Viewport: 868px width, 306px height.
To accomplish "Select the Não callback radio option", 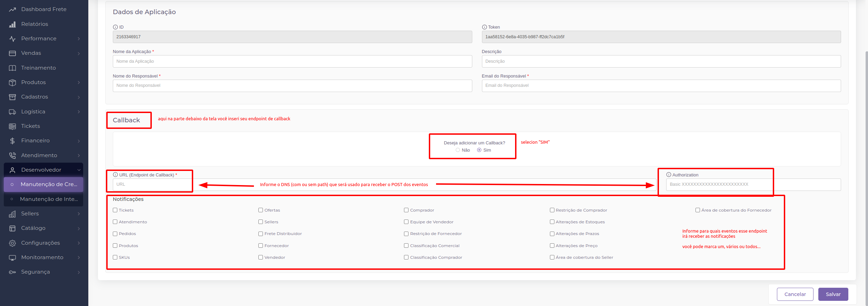I will pos(458,150).
